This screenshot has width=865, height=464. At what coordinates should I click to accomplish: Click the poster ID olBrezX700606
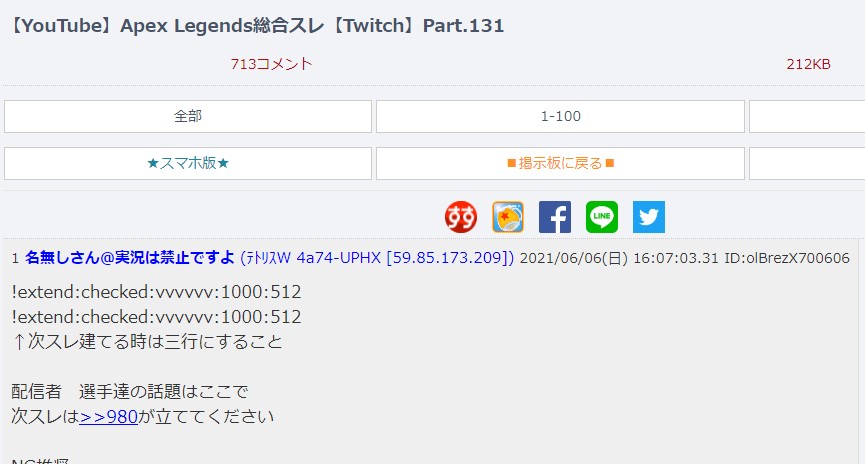pyautogui.click(x=787, y=258)
